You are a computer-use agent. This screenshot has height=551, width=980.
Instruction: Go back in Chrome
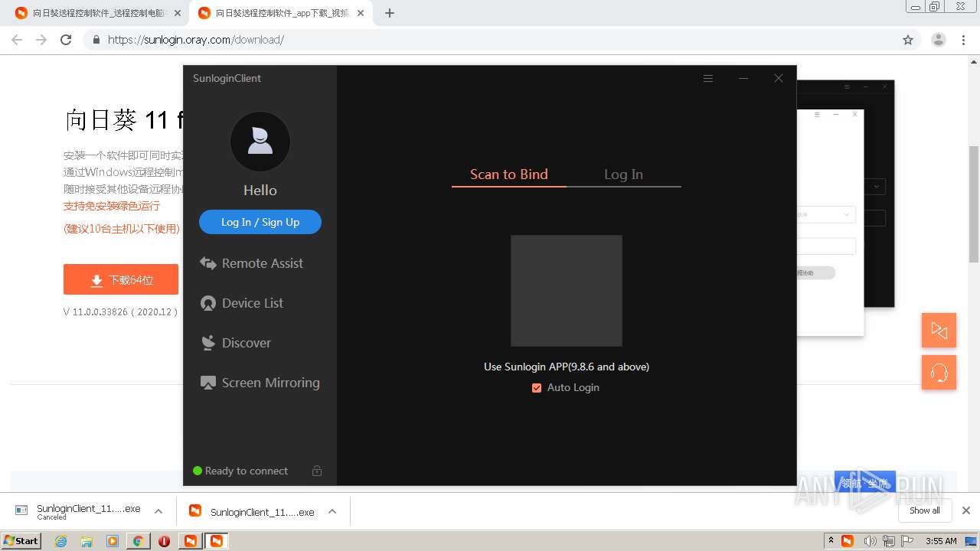(17, 40)
